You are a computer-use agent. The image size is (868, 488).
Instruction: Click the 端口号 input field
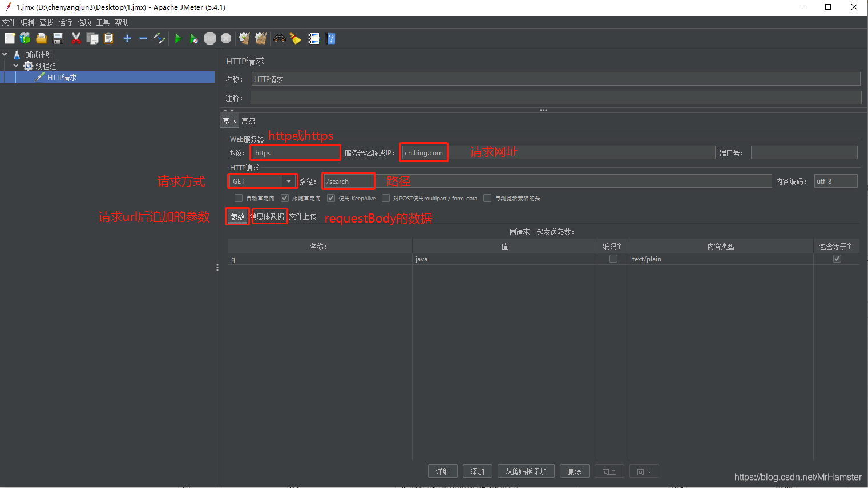coord(804,152)
